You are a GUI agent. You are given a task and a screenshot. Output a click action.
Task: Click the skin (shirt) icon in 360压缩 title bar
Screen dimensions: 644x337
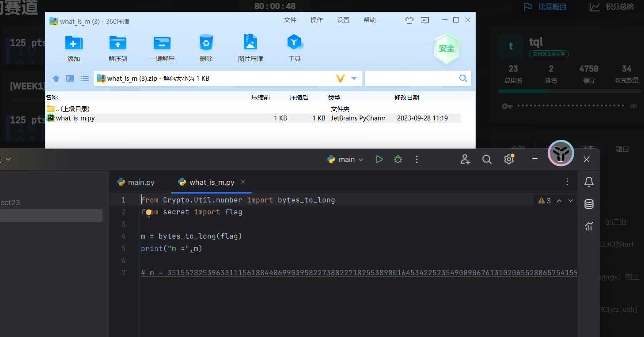(x=409, y=20)
